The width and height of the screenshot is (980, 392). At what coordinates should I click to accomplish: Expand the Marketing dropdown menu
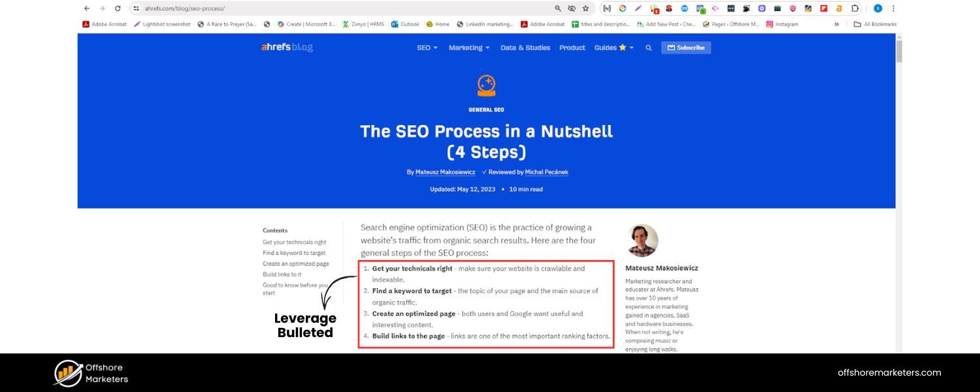(469, 48)
